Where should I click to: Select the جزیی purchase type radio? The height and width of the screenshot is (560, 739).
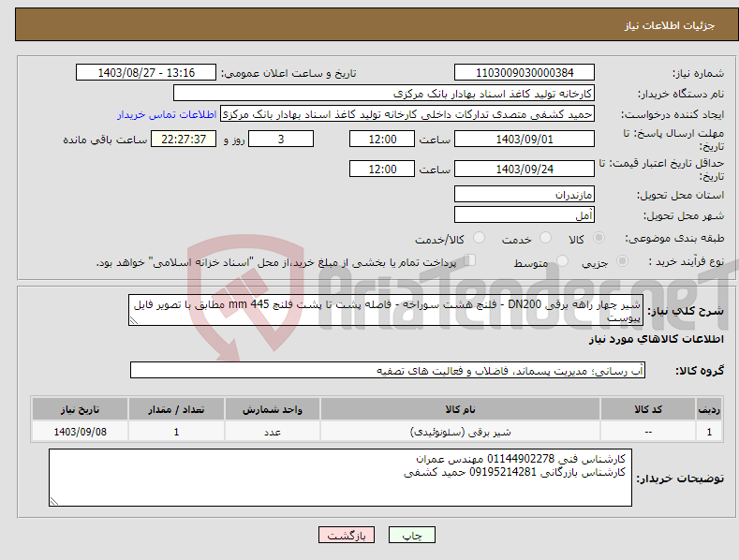tap(622, 260)
